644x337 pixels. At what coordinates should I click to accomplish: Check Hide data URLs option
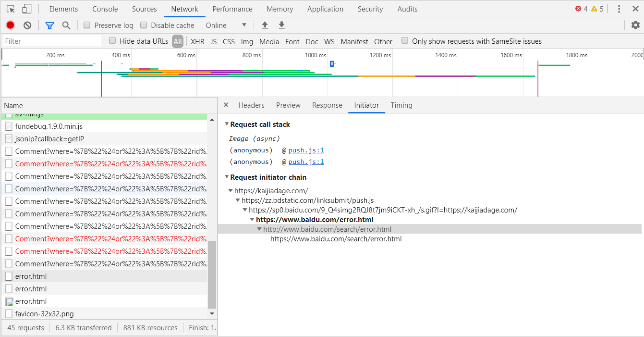tap(112, 41)
